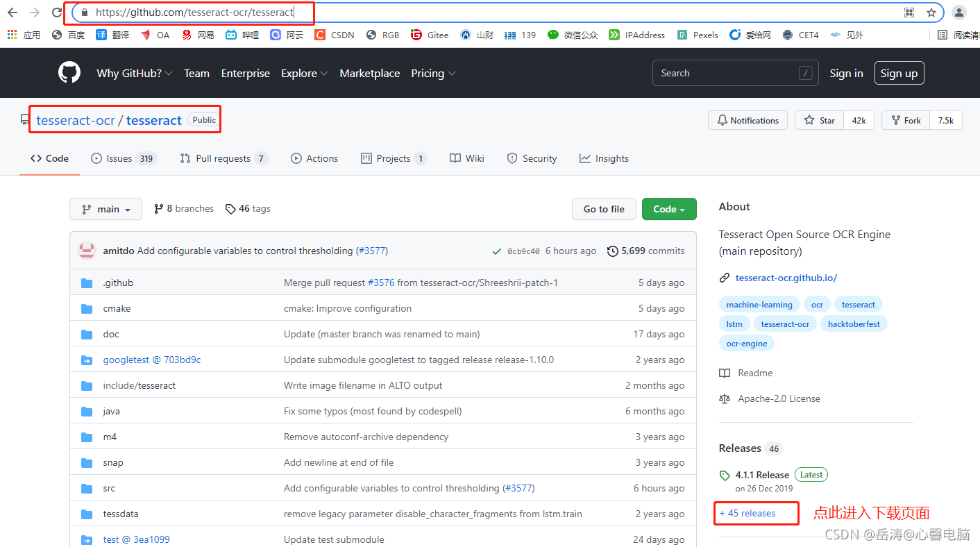Viewport: 980px width, 547px height.
Task: Click the hacktoberfest topic tag
Action: pos(854,323)
